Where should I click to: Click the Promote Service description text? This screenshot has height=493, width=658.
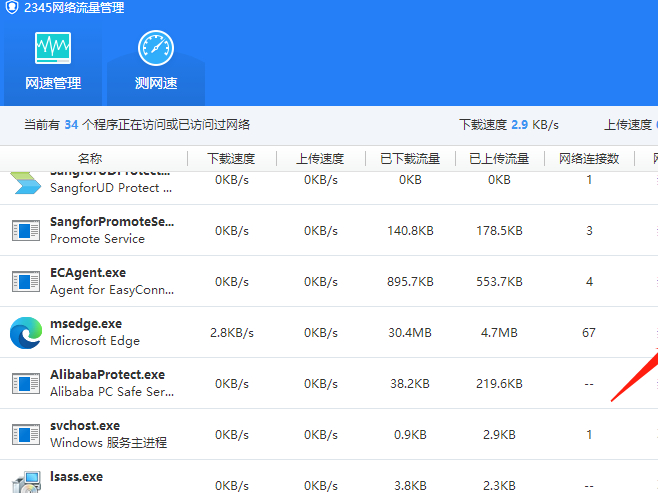(x=97, y=239)
